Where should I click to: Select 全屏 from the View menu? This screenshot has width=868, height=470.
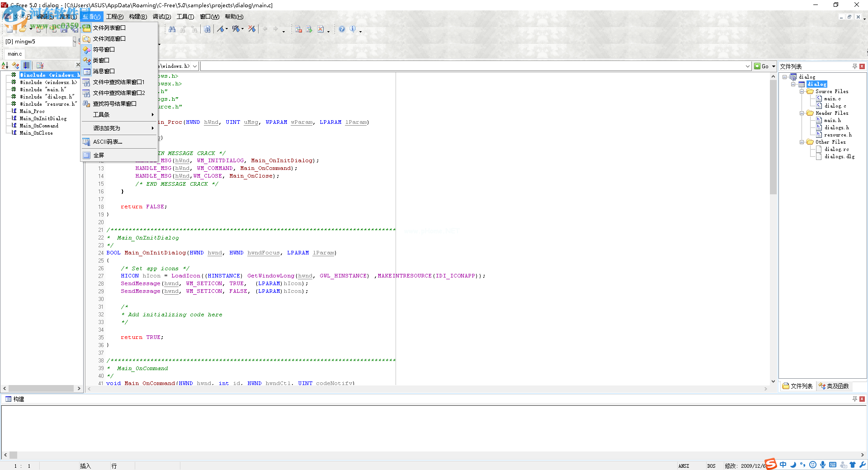(99, 155)
